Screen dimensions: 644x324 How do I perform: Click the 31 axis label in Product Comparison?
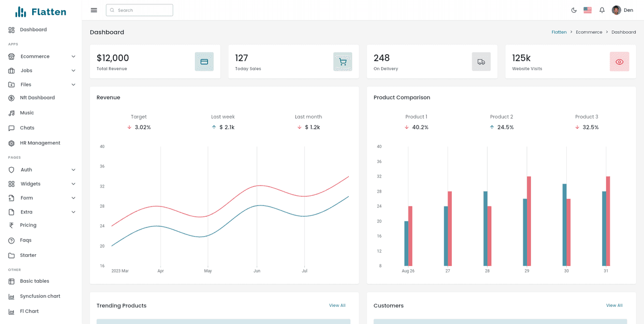point(606,271)
